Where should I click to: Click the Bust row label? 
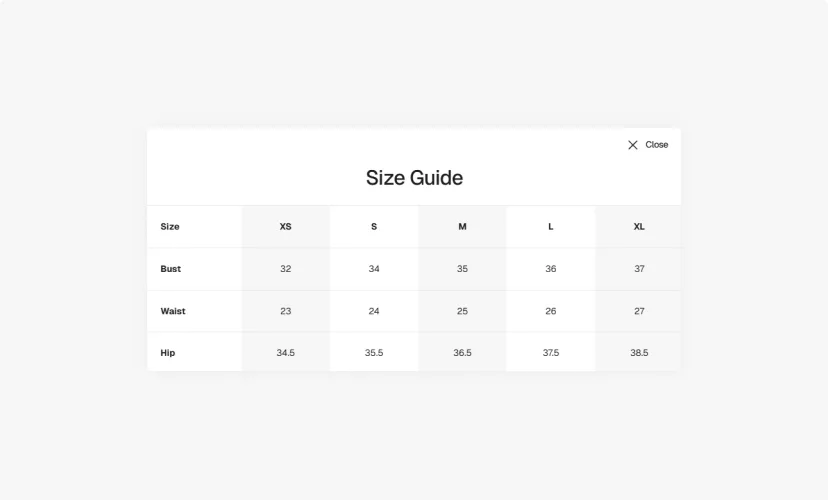[171, 269]
